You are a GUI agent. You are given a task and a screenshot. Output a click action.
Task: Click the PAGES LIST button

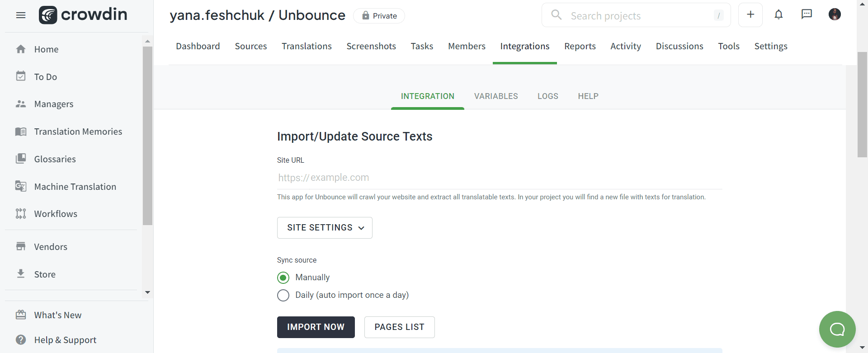tap(400, 327)
